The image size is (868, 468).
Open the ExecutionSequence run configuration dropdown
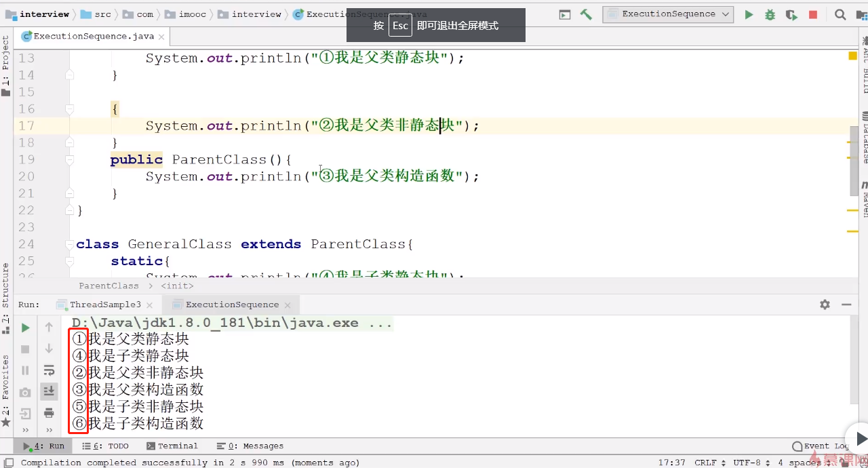(x=668, y=14)
